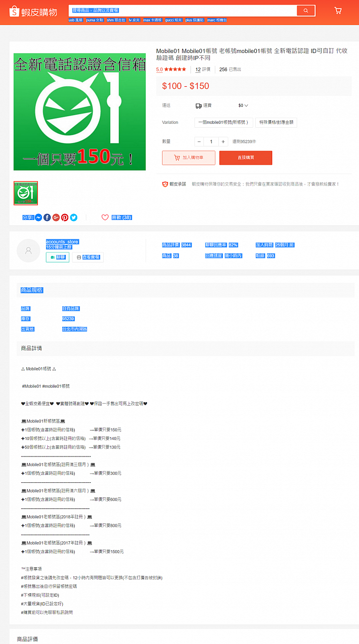Screen dimensions: 359x644
Task: Decrease quantity with the minus button
Action: pyautogui.click(x=198, y=142)
